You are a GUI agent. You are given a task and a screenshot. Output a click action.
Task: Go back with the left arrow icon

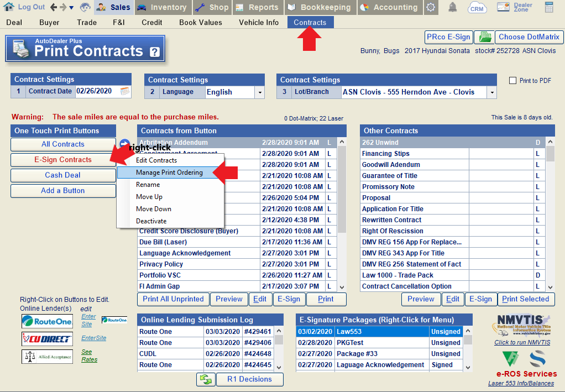(54, 7)
